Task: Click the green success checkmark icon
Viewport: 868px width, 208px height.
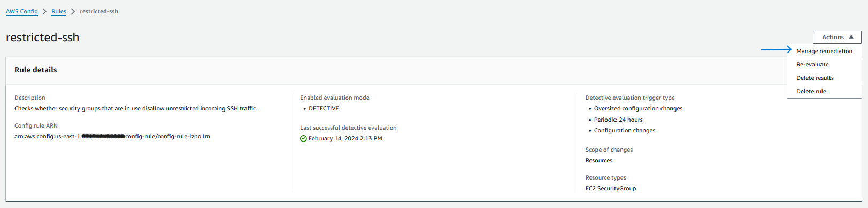Action: tap(303, 138)
